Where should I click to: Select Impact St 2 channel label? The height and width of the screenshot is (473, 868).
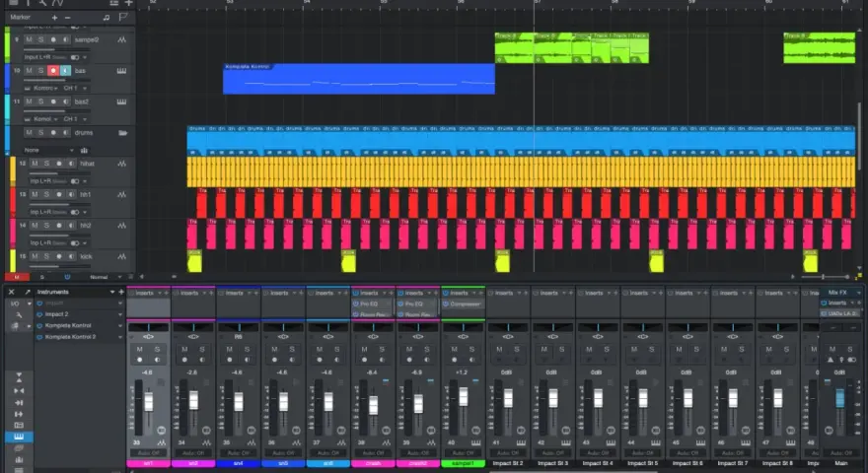pos(508,463)
